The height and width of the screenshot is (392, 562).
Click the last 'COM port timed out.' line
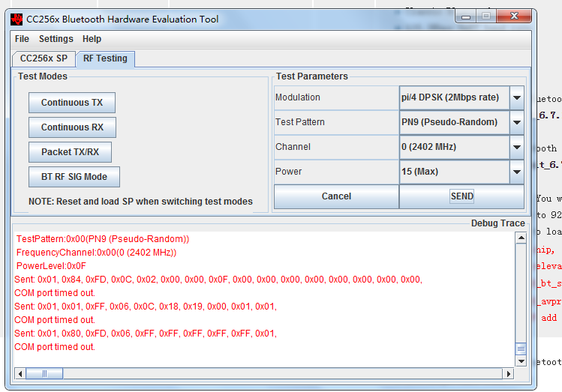[55, 347]
